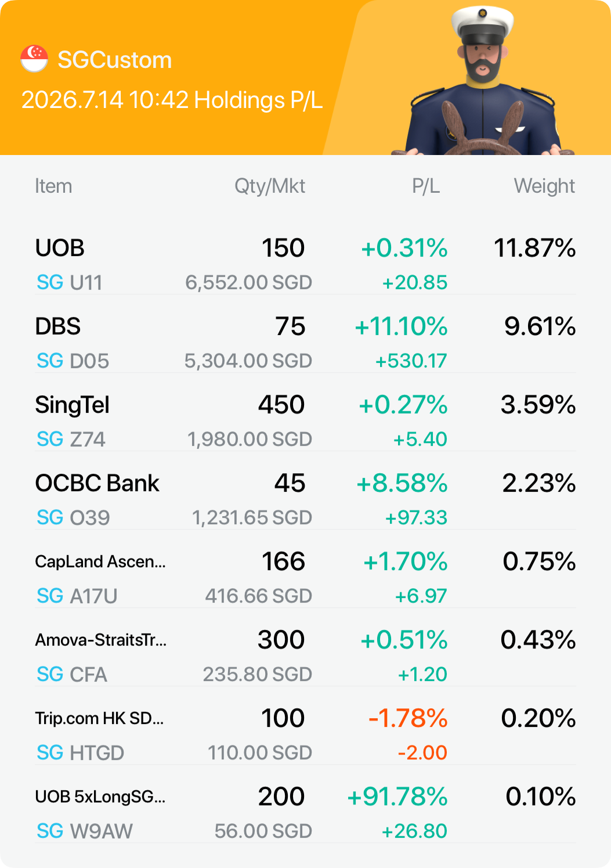Sort by Qty/Mkt column header
The height and width of the screenshot is (868, 611).
270,186
